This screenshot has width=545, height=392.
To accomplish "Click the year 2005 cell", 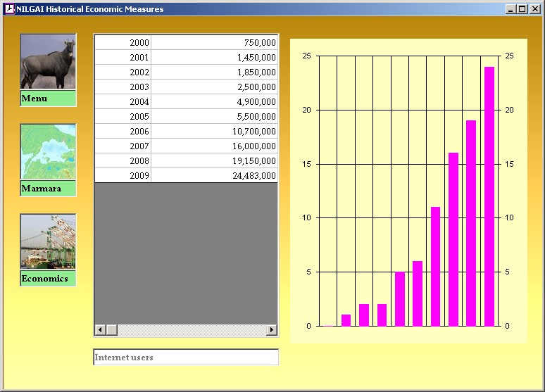I will [123, 117].
